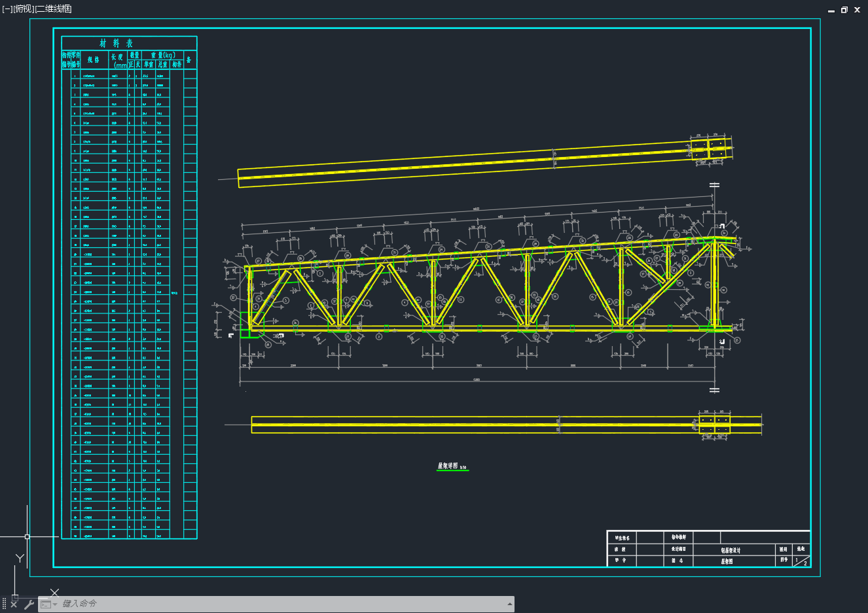Select 钢屋架设计 text in title block
The image size is (868, 613).
731,550
